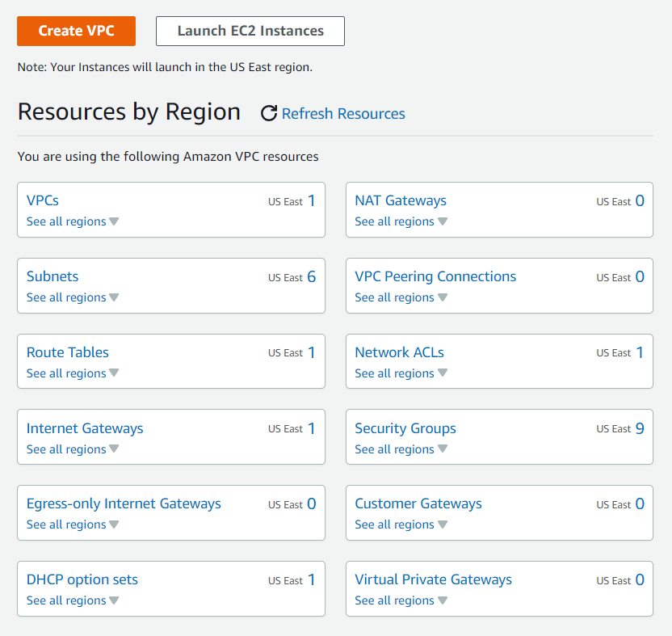
Task: Click the note about US East region launch
Action: click(x=165, y=67)
